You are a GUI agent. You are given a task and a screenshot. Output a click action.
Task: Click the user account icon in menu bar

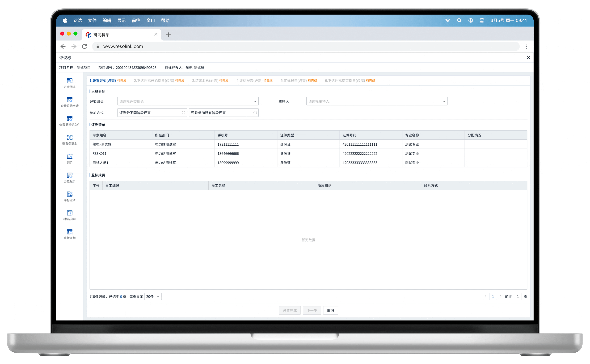point(470,20)
